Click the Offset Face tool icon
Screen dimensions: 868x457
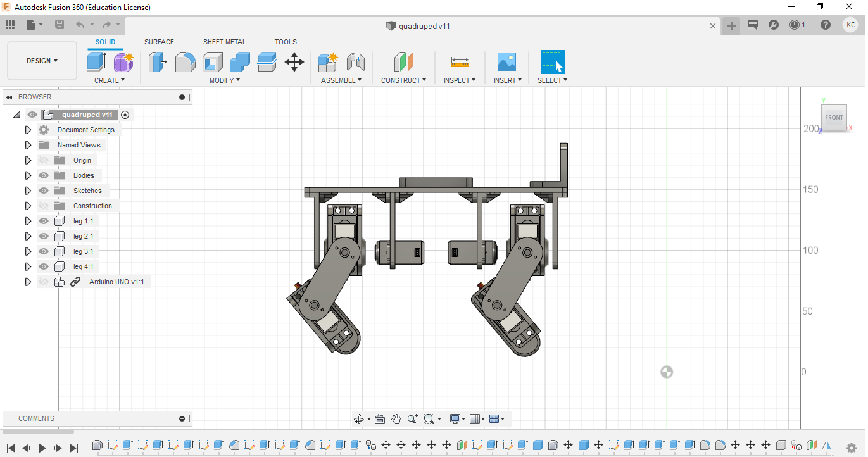pyautogui.click(x=267, y=62)
